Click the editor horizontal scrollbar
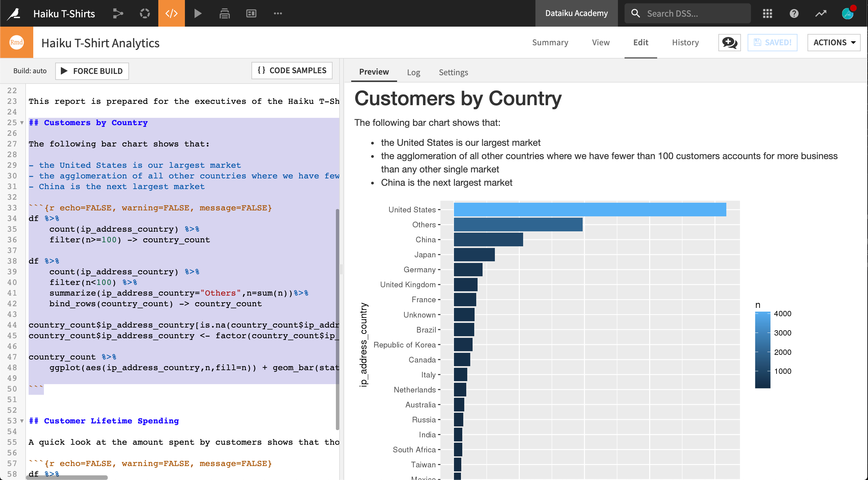The height and width of the screenshot is (480, 868). (67, 477)
